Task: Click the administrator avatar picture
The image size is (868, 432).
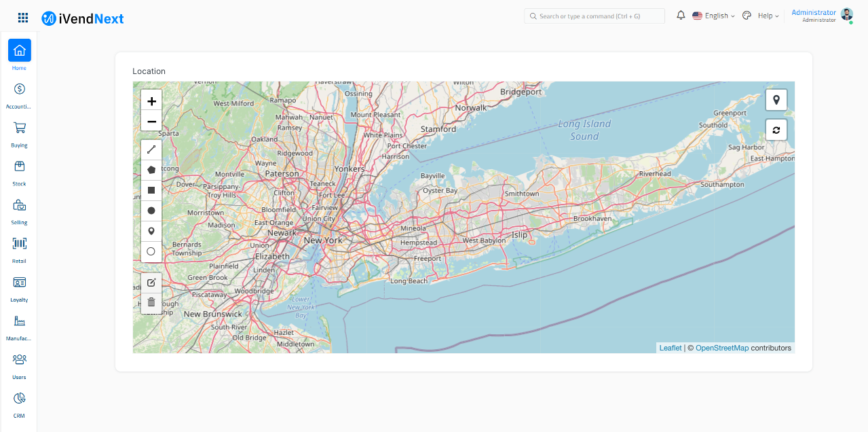Action: tap(846, 14)
